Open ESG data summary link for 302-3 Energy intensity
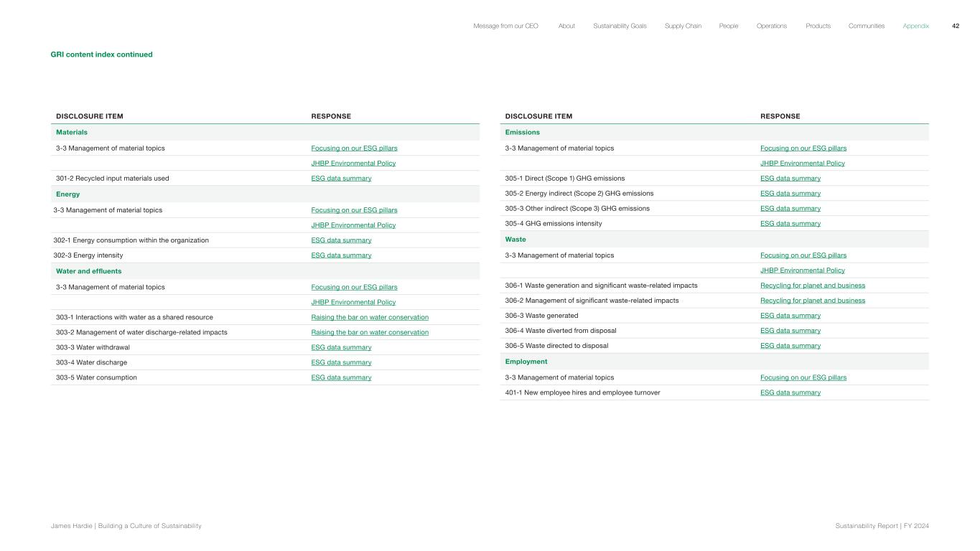The height and width of the screenshot is (551, 980). [341, 255]
